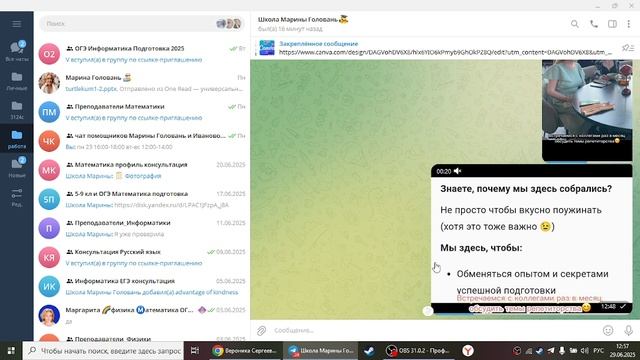This screenshot has height=360, width=640.
Task: Open the 'Ред.' edit folders item
Action: coord(17,198)
